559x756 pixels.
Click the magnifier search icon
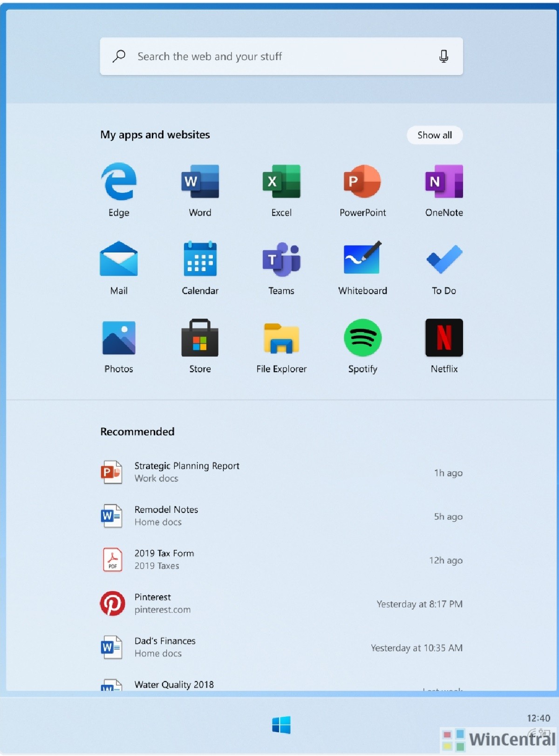pyautogui.click(x=119, y=56)
